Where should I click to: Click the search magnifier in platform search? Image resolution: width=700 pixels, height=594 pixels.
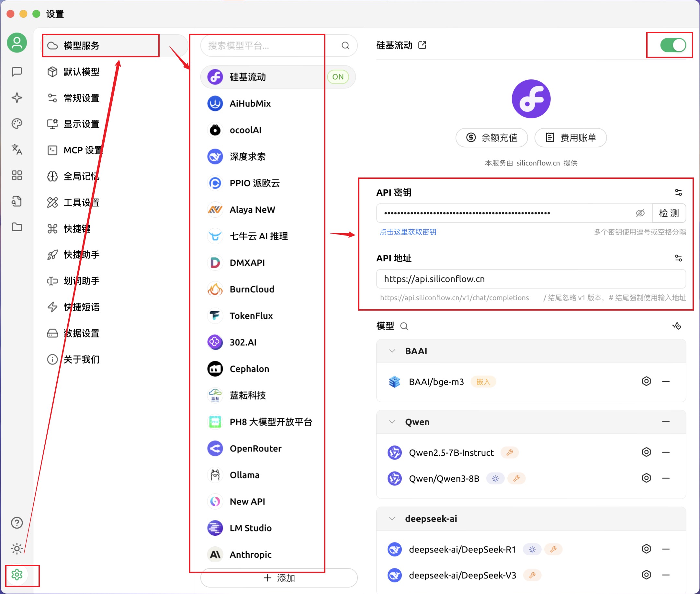(x=345, y=45)
